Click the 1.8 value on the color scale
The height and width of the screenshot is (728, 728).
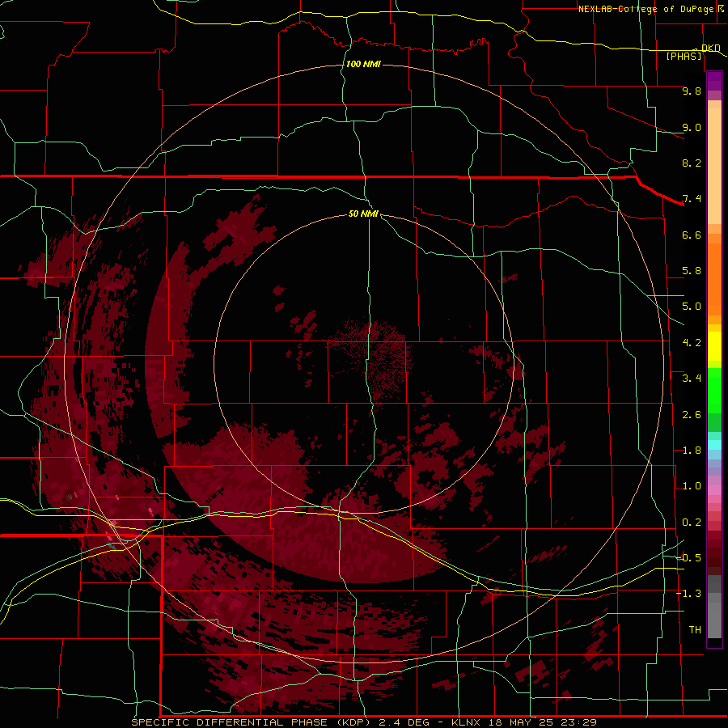point(692,451)
